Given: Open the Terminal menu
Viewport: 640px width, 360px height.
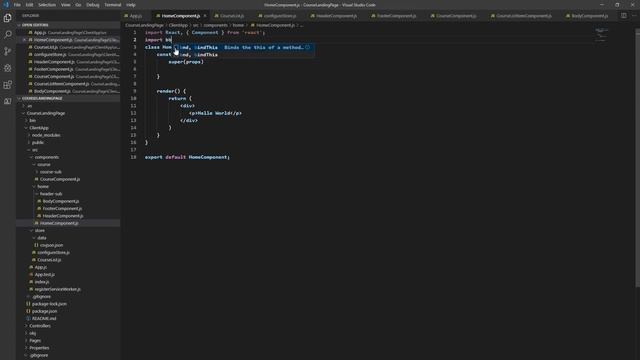Looking at the screenshot, I should click(113, 5).
